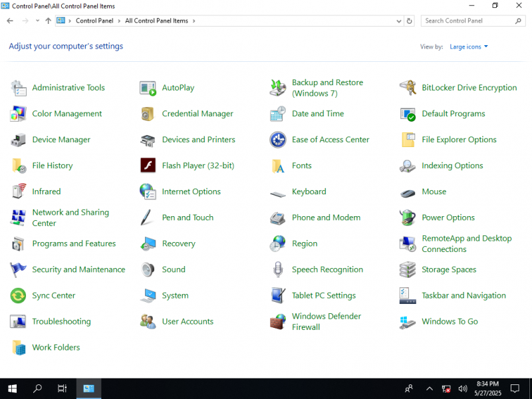Screen dimensions: 532x399
Task: Open the System link
Action: coord(175,295)
